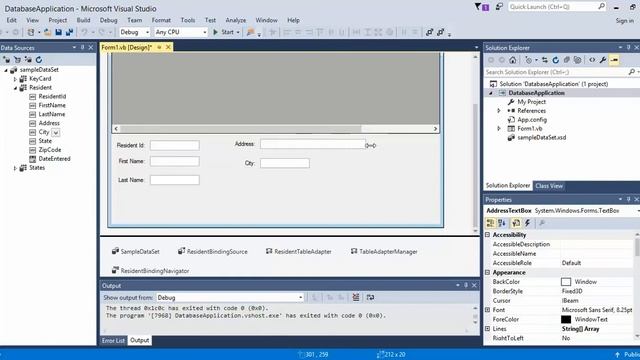This screenshot has width=640, height=360.
Task: Select the DateEntered field in Data Sources
Action: pyautogui.click(x=54, y=159)
